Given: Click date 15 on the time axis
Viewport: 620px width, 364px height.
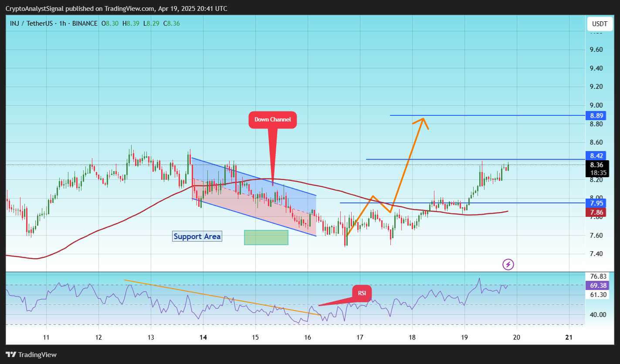Looking at the screenshot, I should (255, 337).
